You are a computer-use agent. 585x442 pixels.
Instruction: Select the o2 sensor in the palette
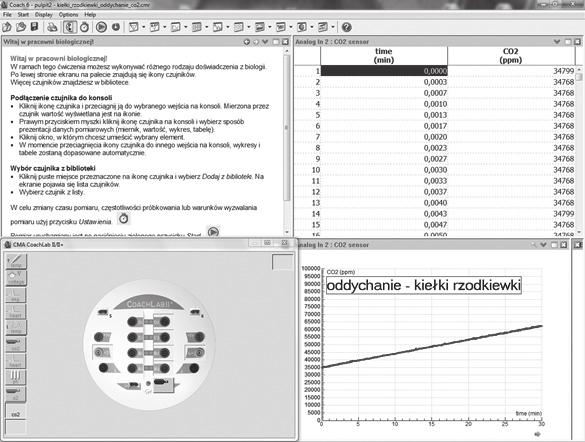click(16, 394)
